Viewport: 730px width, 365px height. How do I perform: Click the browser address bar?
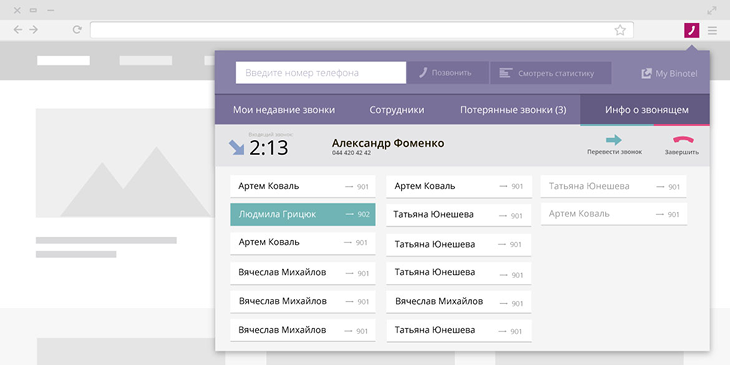pos(362,30)
